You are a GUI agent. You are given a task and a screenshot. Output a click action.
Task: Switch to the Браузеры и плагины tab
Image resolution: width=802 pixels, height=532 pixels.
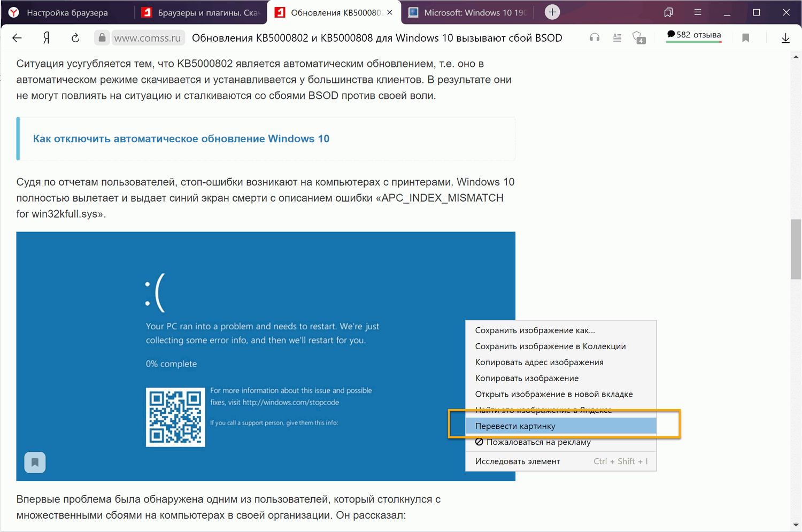click(200, 12)
